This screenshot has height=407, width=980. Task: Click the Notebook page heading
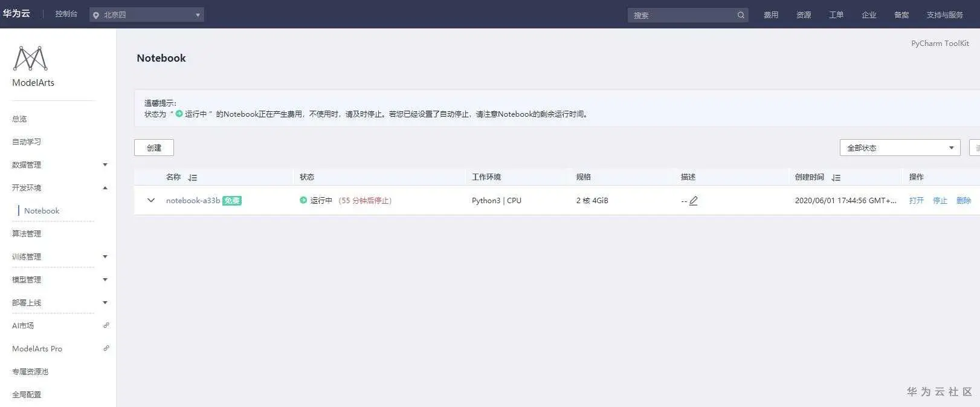[161, 58]
